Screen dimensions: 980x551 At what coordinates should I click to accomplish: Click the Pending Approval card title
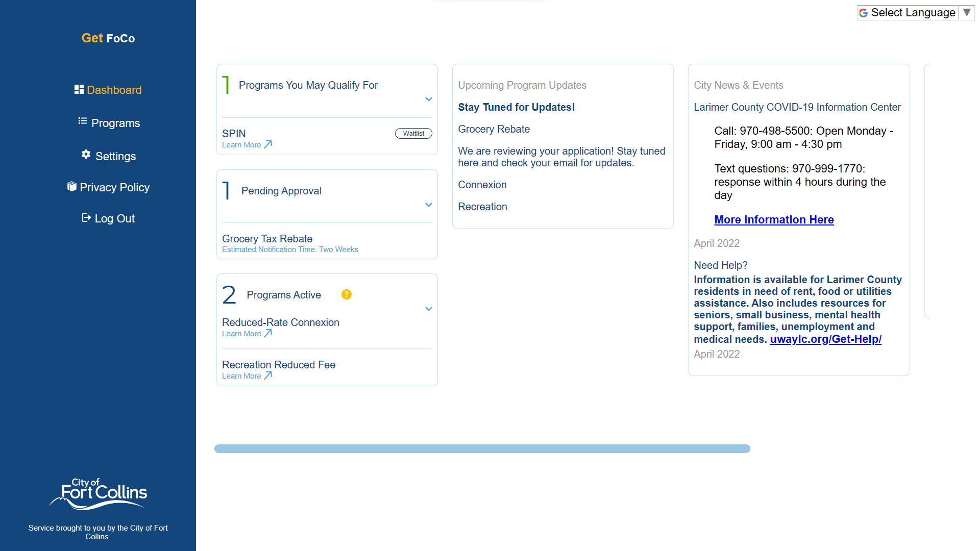click(x=281, y=191)
